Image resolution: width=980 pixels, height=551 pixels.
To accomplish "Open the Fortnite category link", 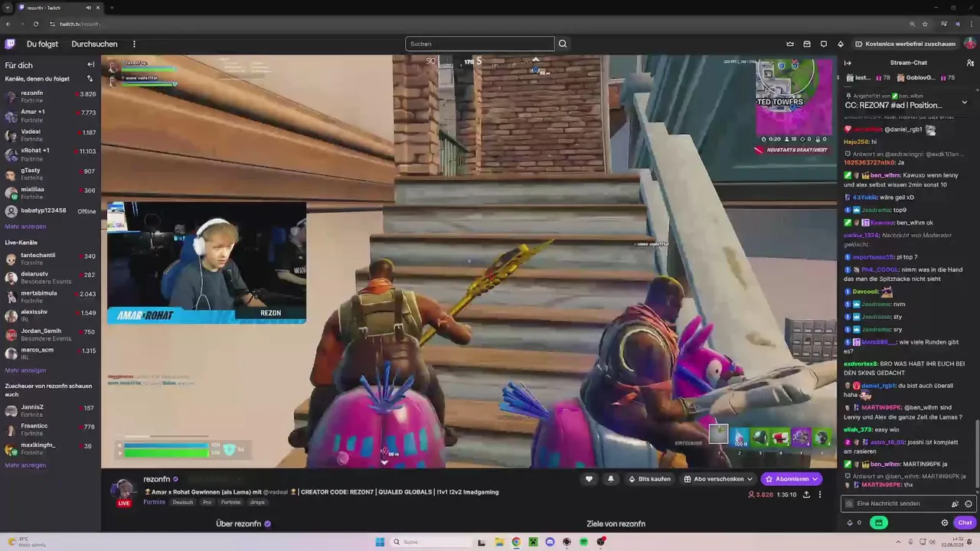I will click(154, 502).
